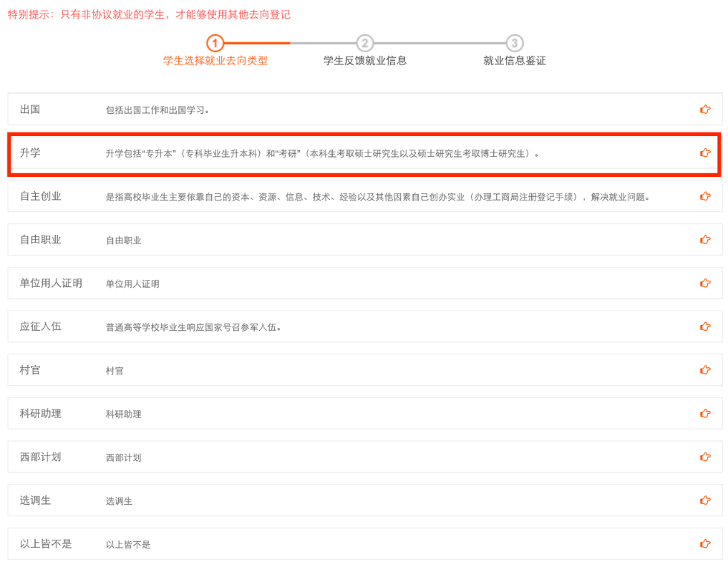Image resolution: width=728 pixels, height=562 pixels.
Task: Click the hand icon in 自主创业 row
Action: point(705,196)
